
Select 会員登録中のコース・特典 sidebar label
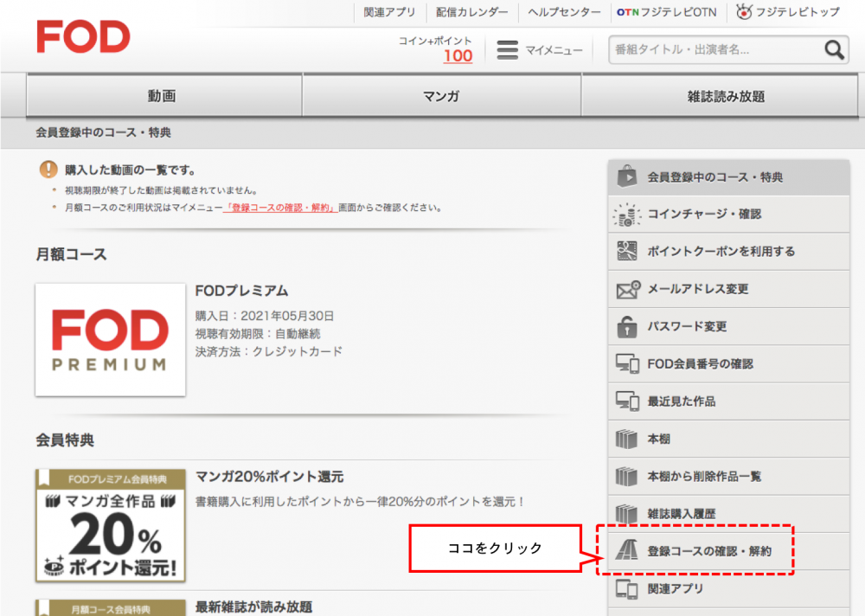pos(715,177)
